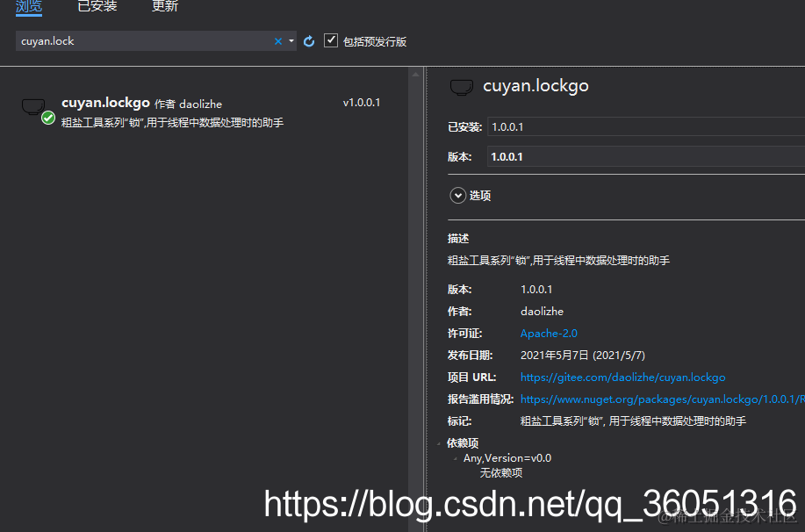This screenshot has height=532, width=805.
Task: Expand the Any,Version=v0.0 dependency node
Action: tap(457, 457)
